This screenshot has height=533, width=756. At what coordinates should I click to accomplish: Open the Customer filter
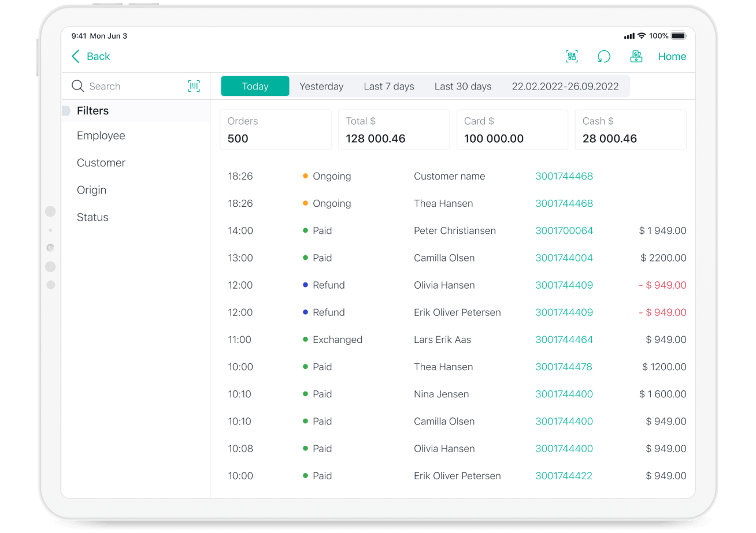tap(101, 163)
